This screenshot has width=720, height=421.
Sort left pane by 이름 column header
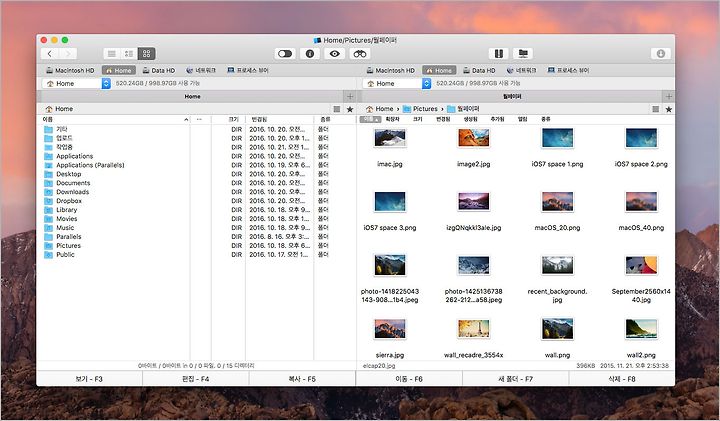pyautogui.click(x=115, y=119)
